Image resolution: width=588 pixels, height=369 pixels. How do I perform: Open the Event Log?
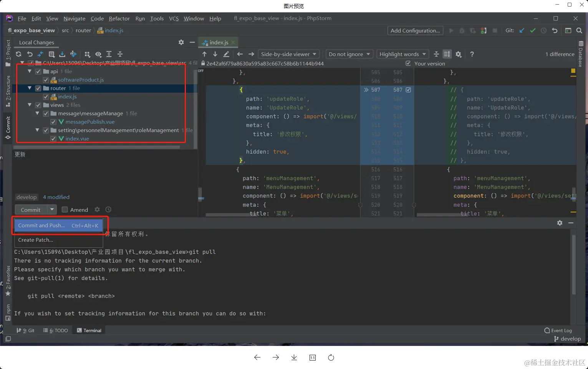pos(558,331)
